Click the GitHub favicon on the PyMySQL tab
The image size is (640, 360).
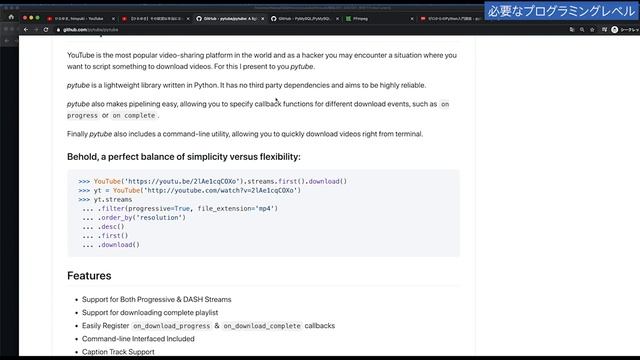click(x=273, y=19)
